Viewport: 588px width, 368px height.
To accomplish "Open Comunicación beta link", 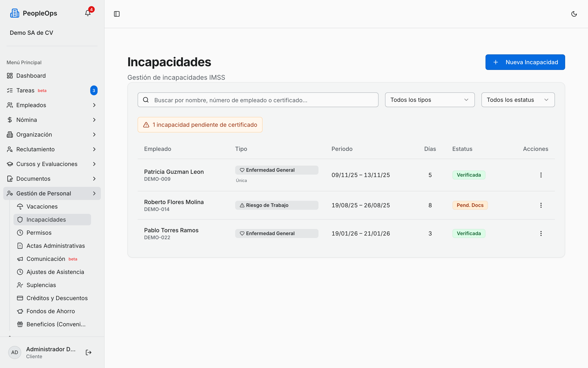I will tap(52, 259).
